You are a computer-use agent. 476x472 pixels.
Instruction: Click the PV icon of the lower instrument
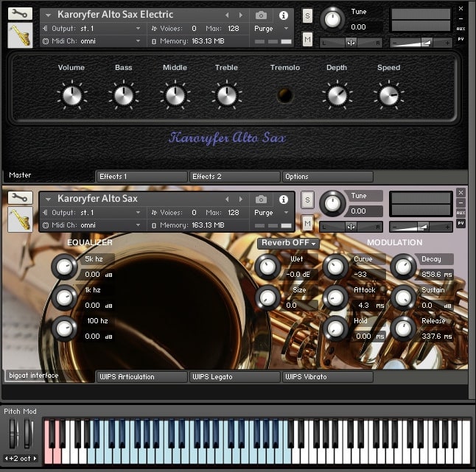pyautogui.click(x=461, y=223)
